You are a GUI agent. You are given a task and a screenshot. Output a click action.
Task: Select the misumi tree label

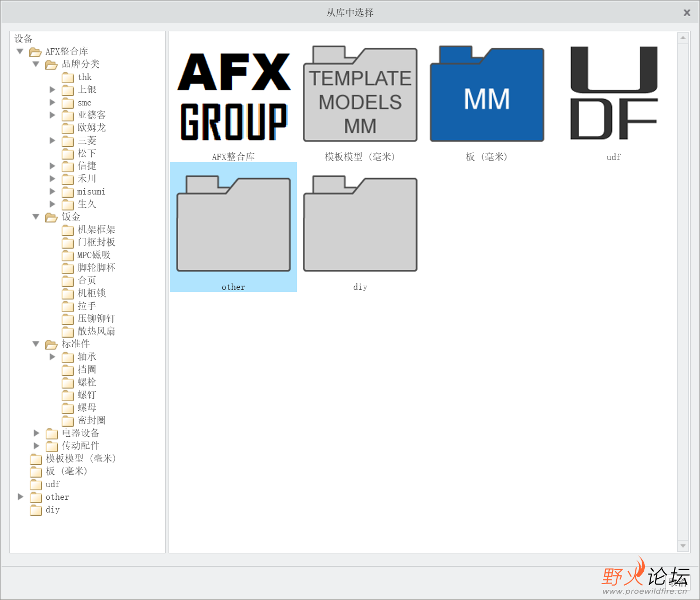[91, 191]
